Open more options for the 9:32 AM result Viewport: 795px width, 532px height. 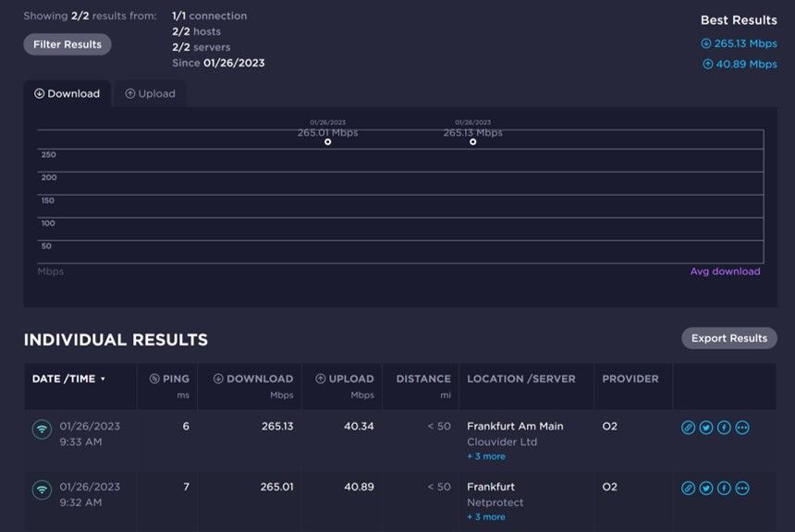coord(742,488)
